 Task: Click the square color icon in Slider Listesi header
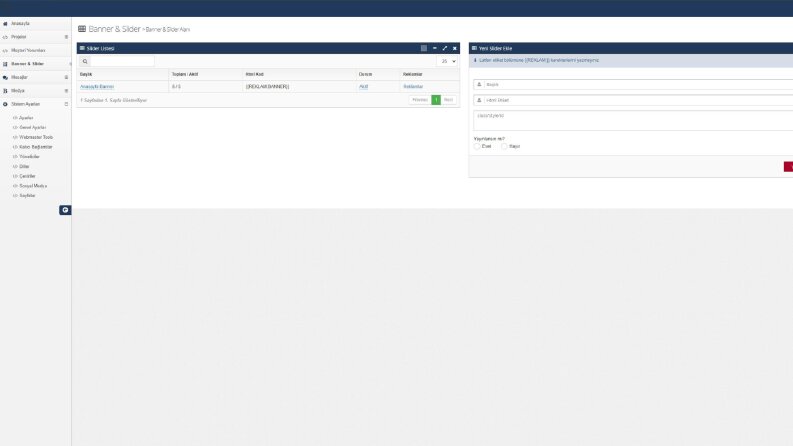tap(424, 48)
